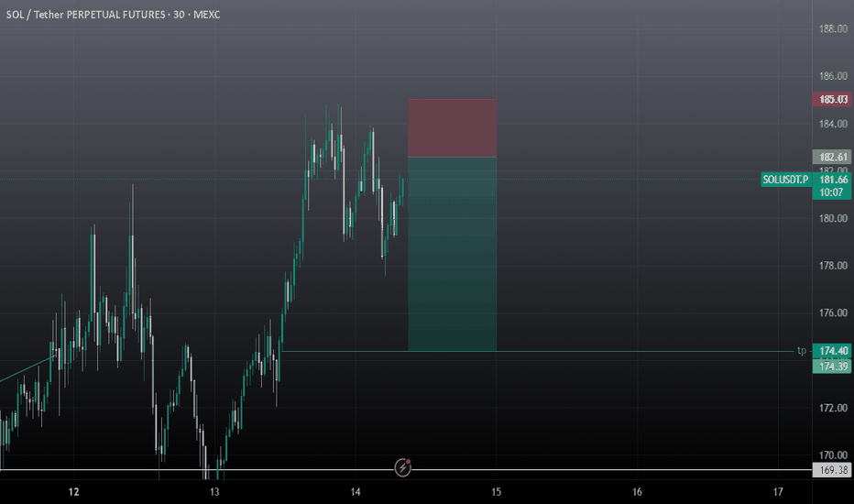Click the 186.00 price axis label
Screen dimensions: 854x504
coord(833,76)
